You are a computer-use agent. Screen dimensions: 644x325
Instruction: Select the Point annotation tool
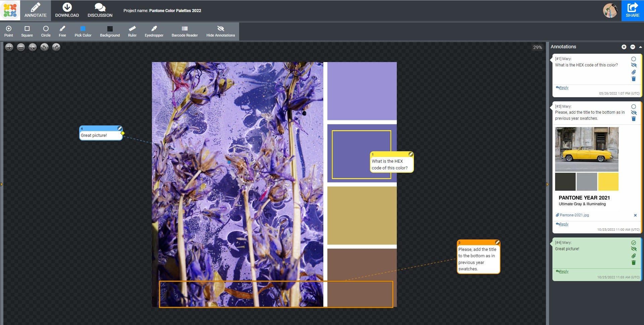tap(8, 31)
